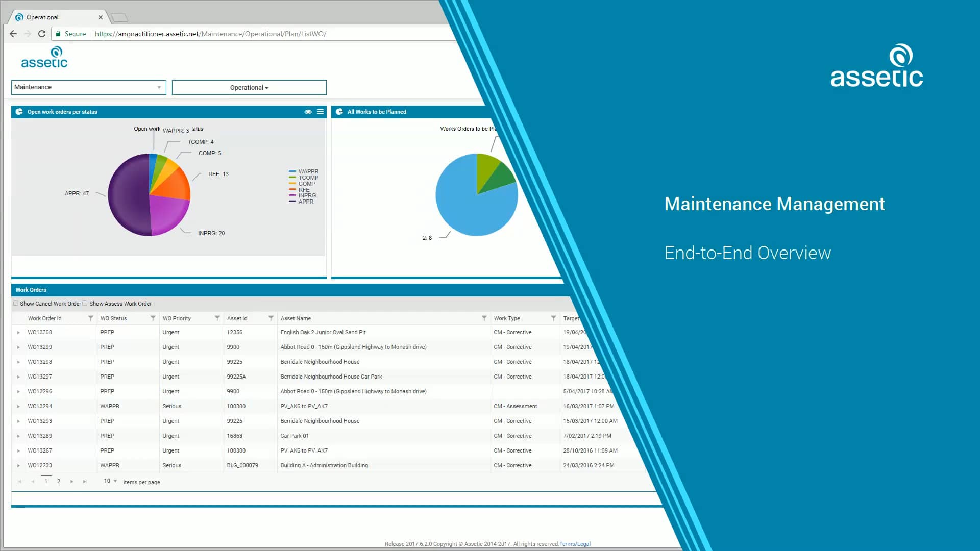Enable Show Assess Work Order
980x551 pixels.
(85, 303)
